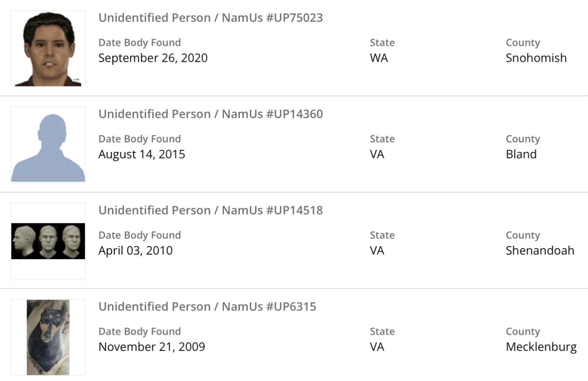Open the dog tattoo thumbnail for UP6315

48,337
